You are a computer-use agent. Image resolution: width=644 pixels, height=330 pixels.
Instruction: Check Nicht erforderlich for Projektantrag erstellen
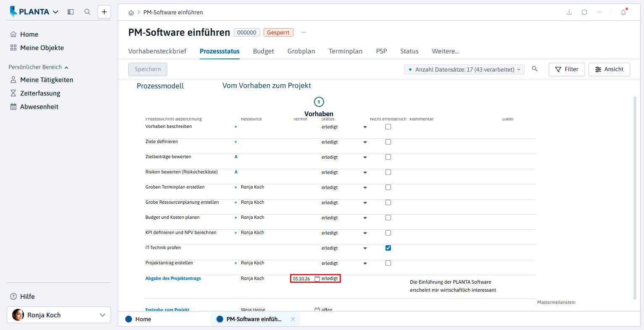[388, 263]
